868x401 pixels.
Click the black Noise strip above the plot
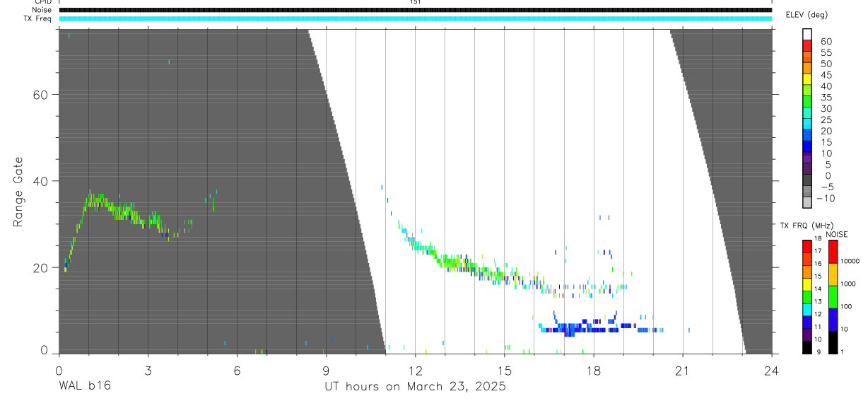[415, 10]
